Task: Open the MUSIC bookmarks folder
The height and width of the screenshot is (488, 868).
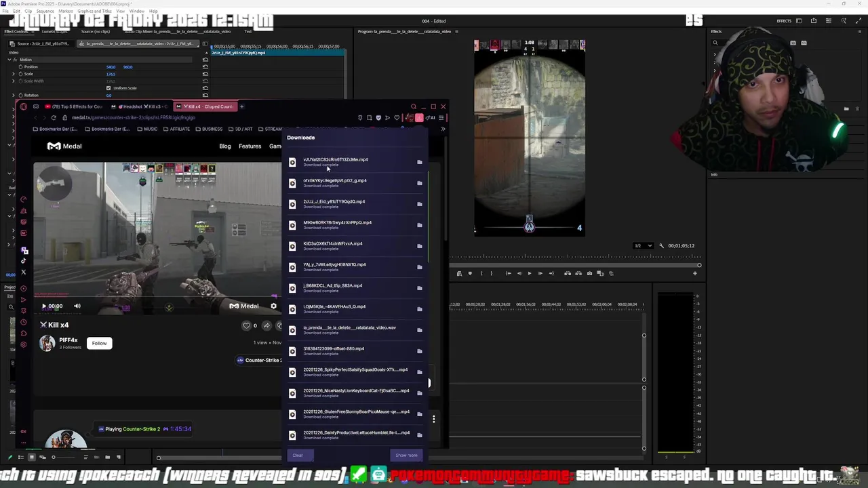Action: coord(148,129)
